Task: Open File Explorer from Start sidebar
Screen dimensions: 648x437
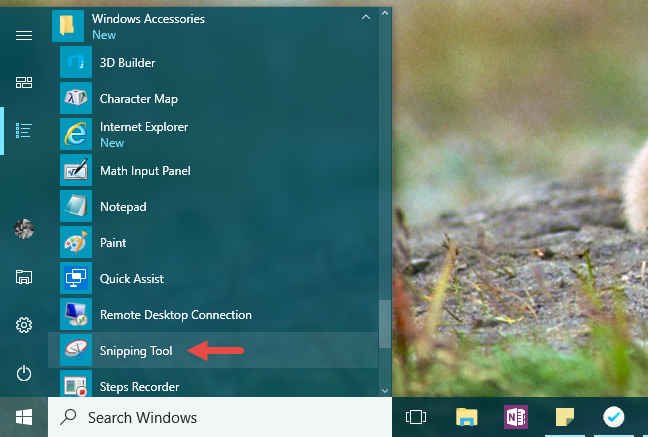Action: [x=24, y=277]
